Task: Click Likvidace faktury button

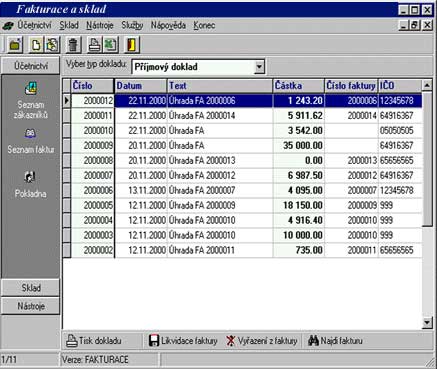Action: click(183, 341)
